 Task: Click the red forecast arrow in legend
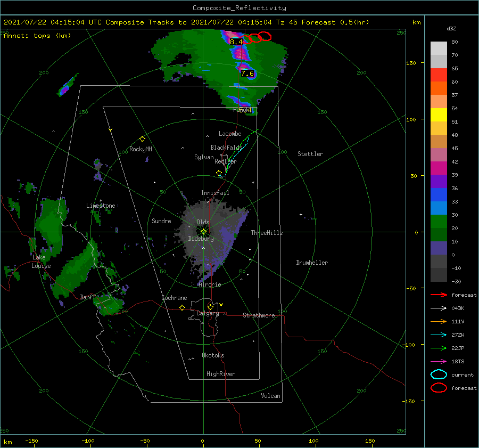439,295
